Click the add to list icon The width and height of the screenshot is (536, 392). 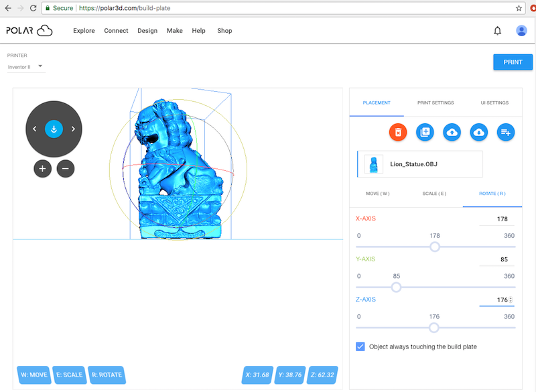coord(506,132)
